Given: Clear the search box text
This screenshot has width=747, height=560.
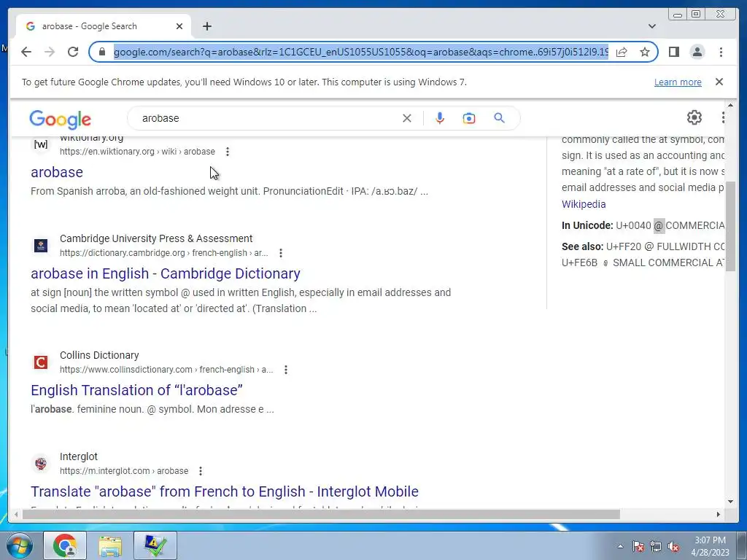Looking at the screenshot, I should (x=406, y=118).
